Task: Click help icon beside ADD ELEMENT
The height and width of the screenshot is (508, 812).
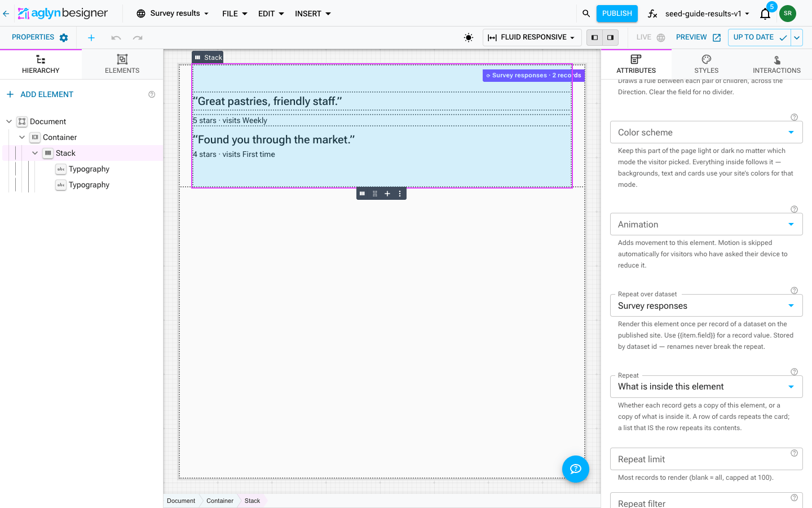Action: pos(152,94)
